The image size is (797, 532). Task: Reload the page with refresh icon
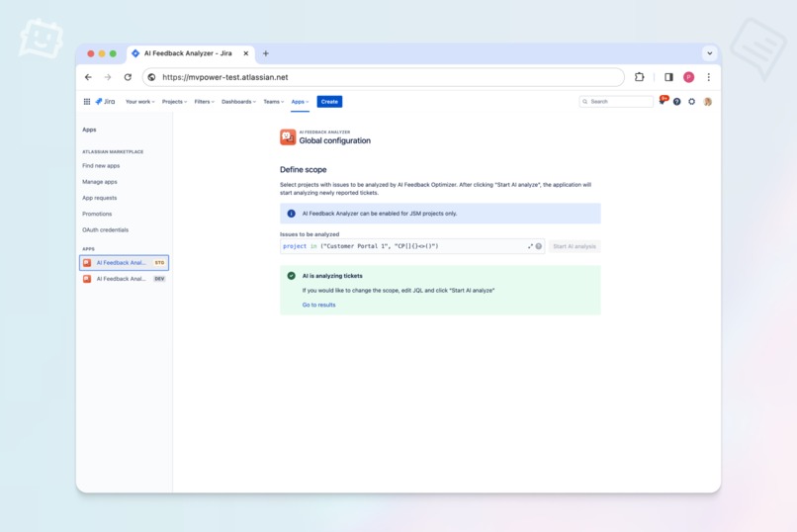128,77
